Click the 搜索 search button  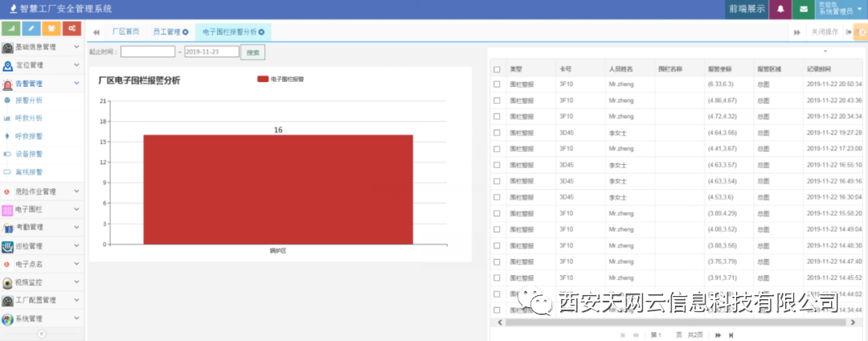[253, 52]
